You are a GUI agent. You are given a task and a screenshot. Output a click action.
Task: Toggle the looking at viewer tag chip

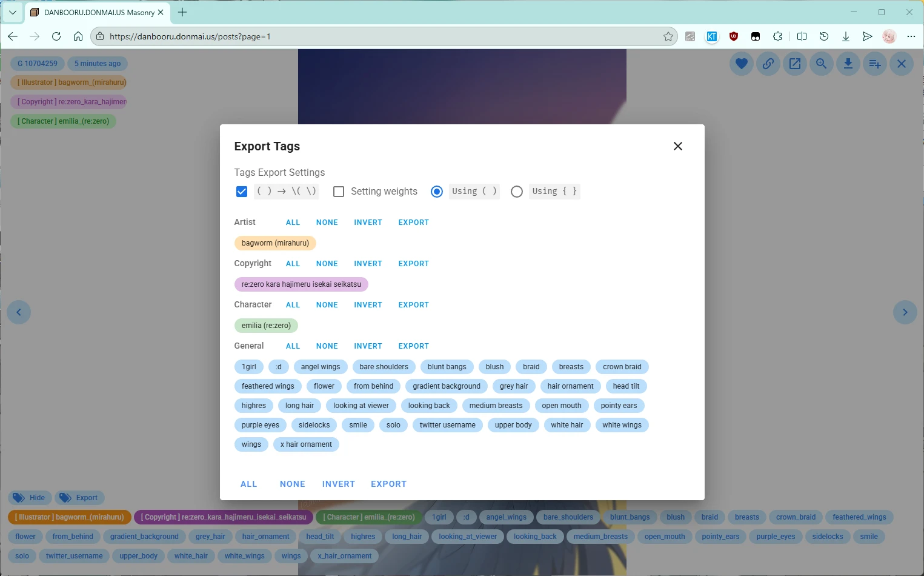tap(361, 406)
